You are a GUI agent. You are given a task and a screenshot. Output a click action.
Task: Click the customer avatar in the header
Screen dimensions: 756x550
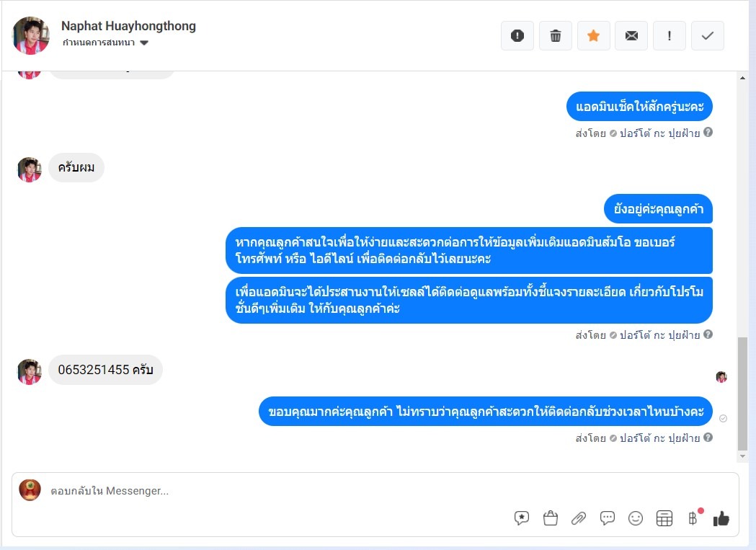30,35
